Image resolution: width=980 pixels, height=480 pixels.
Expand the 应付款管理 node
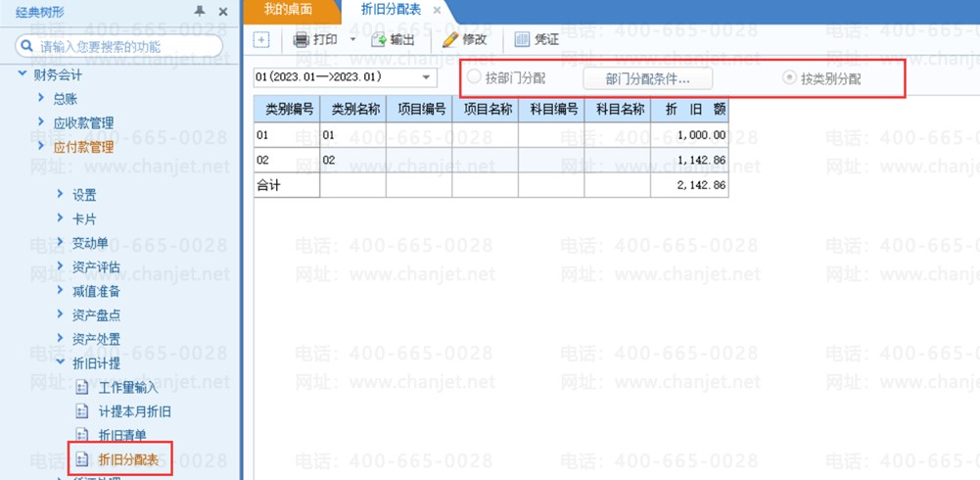click(41, 146)
